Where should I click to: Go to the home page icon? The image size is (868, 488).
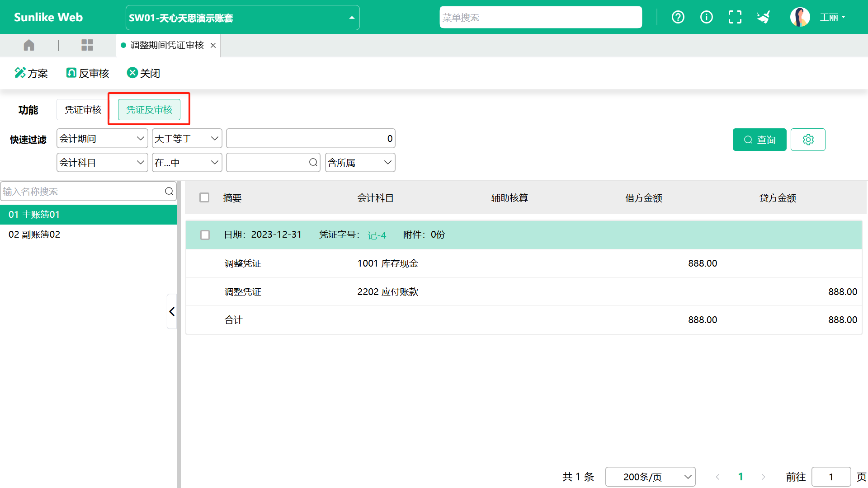[x=29, y=45]
